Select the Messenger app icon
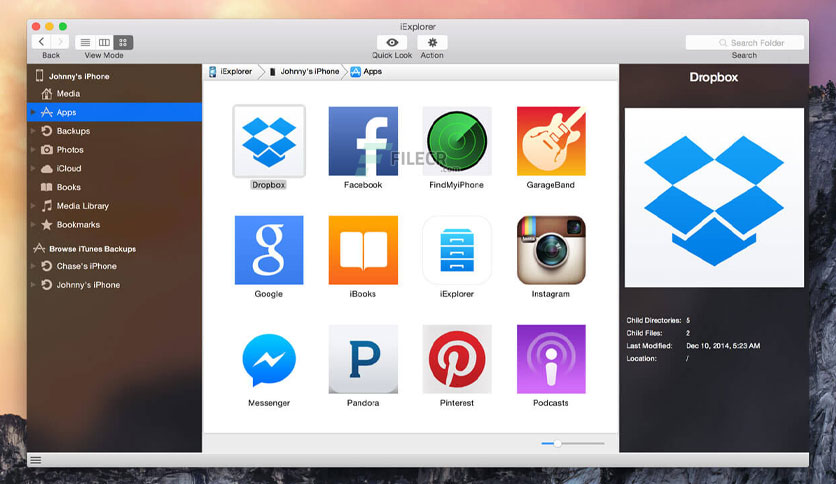Image resolution: width=836 pixels, height=484 pixels. (x=269, y=359)
